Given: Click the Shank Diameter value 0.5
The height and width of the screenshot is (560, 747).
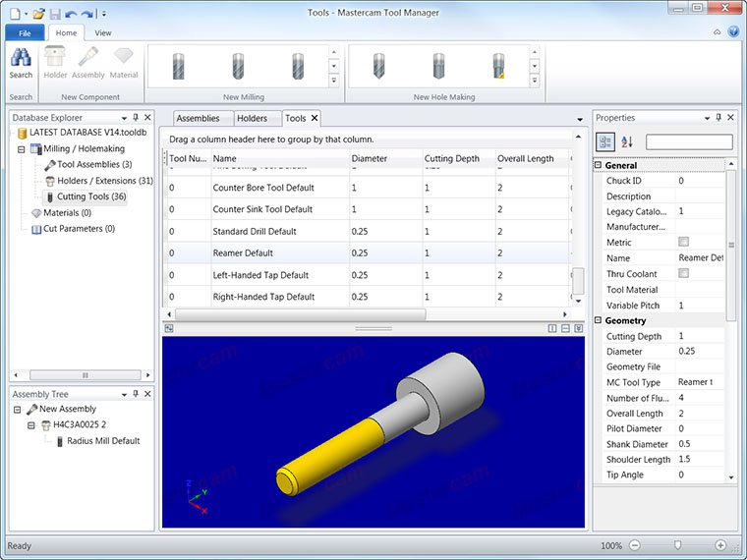Looking at the screenshot, I should 685,444.
